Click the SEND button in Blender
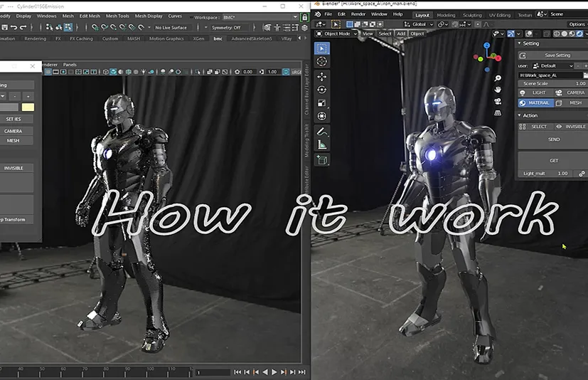Viewport: 588px width, 380px height. coord(552,139)
